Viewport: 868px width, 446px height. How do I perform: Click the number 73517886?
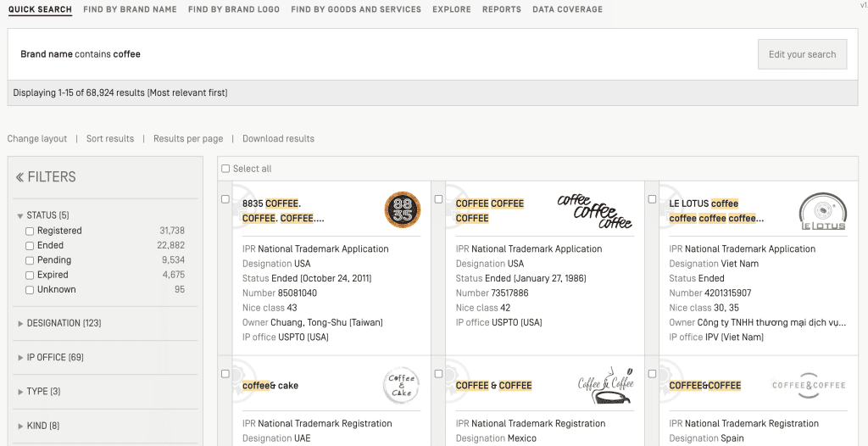tap(509, 293)
